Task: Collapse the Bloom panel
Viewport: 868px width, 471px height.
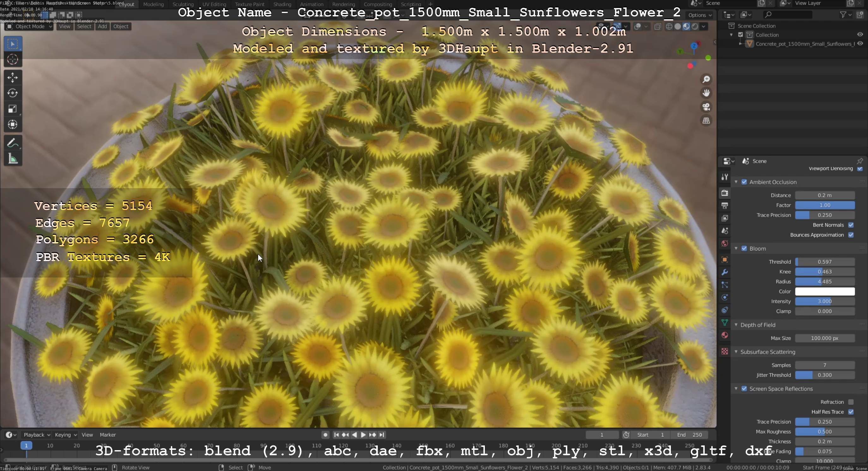Action: click(736, 248)
